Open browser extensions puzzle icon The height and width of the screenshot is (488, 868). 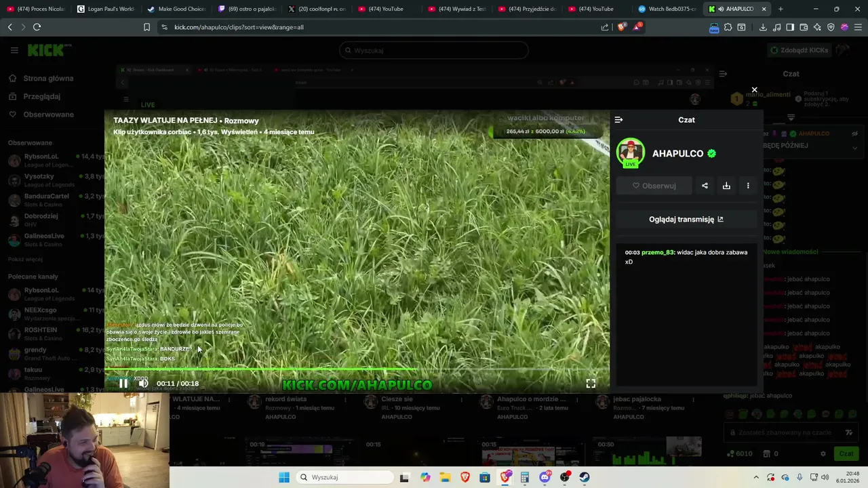pyautogui.click(x=728, y=27)
